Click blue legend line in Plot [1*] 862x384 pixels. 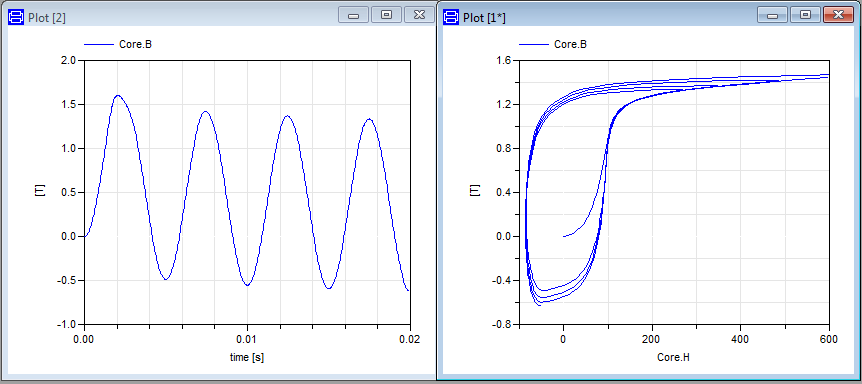[534, 44]
